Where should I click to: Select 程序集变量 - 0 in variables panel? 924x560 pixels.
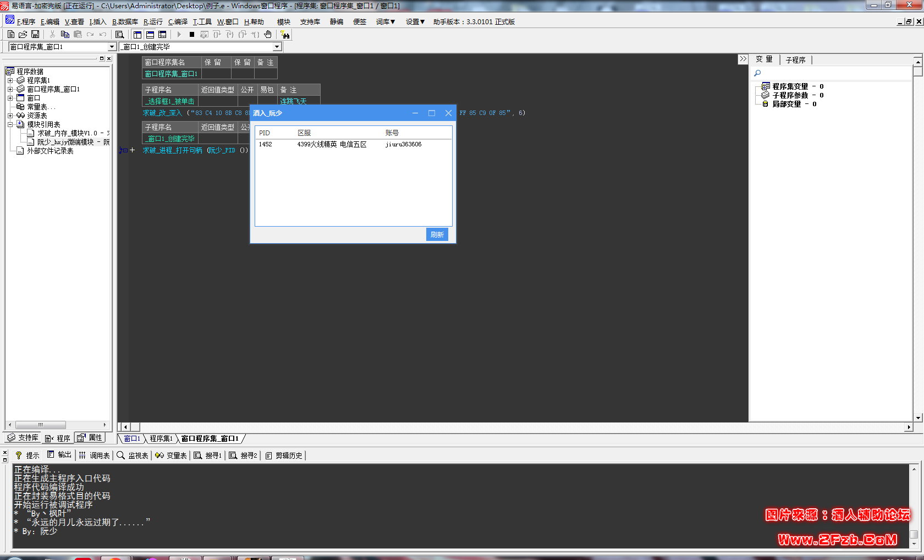(798, 86)
